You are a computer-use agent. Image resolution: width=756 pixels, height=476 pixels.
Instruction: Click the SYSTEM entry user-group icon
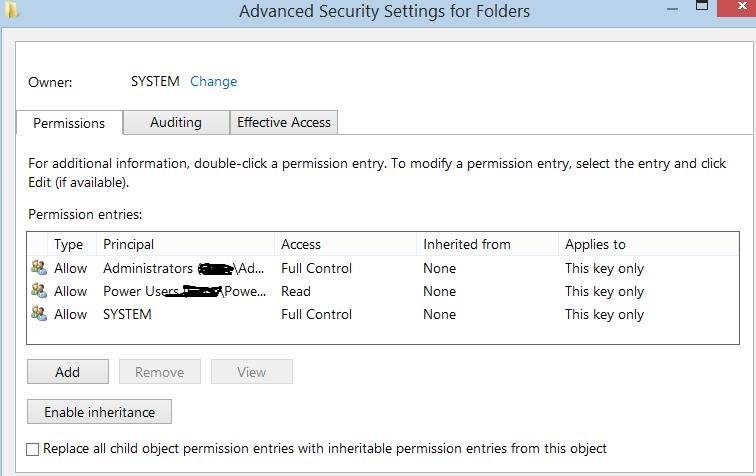pos(39,314)
